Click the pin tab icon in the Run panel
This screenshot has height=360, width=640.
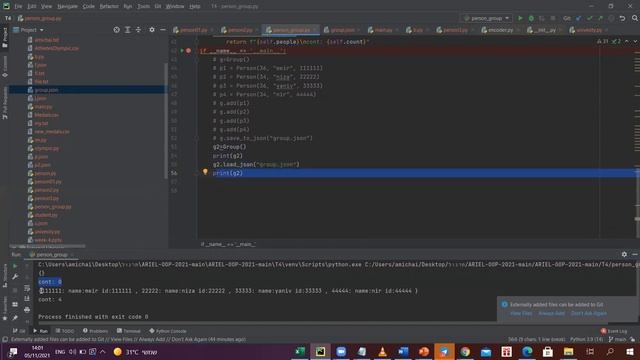click(15, 318)
